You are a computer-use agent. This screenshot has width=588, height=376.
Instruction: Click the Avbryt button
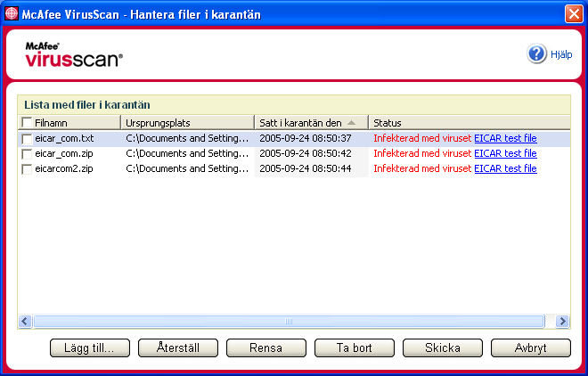(531, 347)
